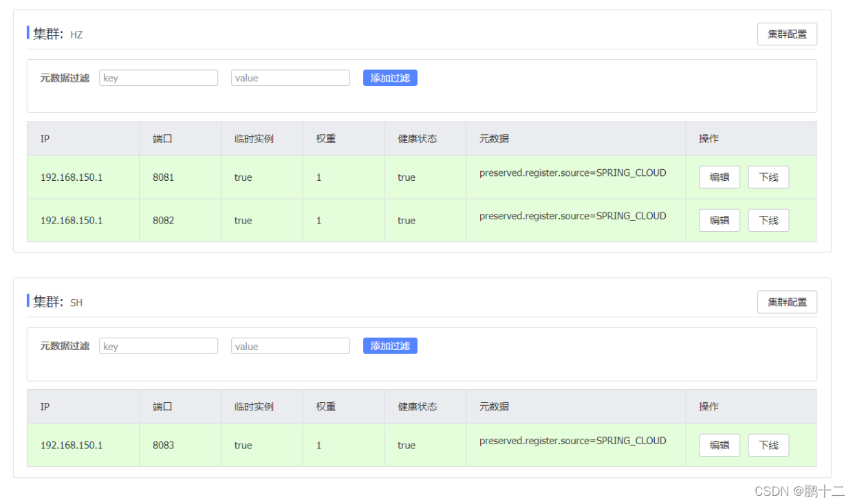855x504 pixels.
Task: Click weight value 1 in the 8083 row
Action: pos(318,446)
